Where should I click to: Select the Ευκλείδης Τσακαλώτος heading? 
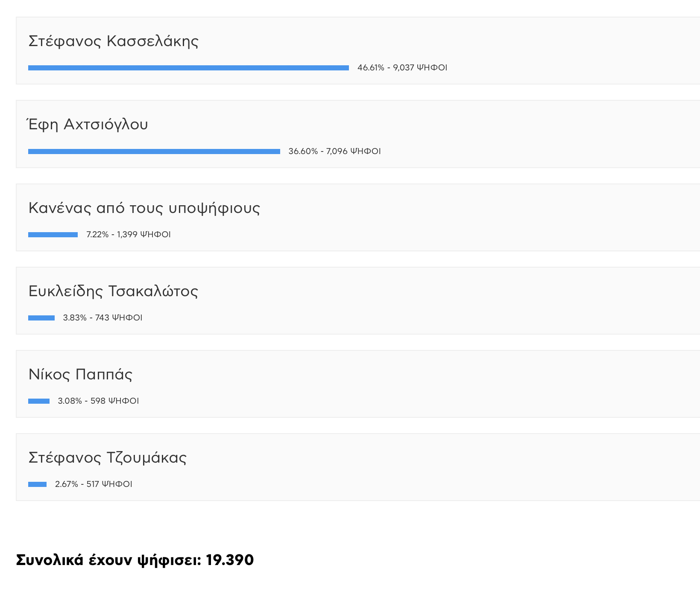coord(113,291)
